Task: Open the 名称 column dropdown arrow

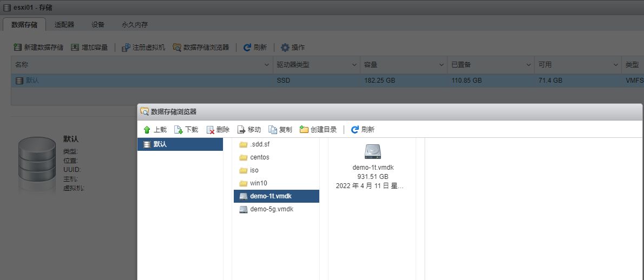Action: [x=266, y=65]
